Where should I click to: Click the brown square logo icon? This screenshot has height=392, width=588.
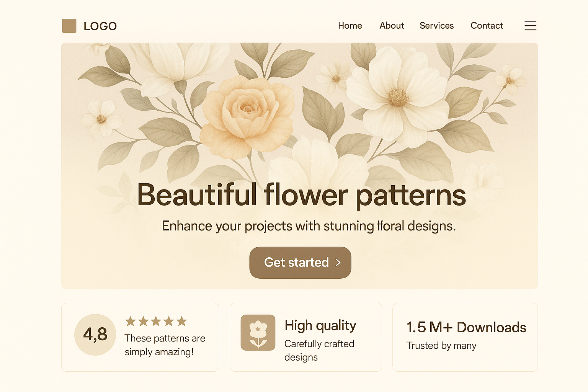click(x=69, y=26)
